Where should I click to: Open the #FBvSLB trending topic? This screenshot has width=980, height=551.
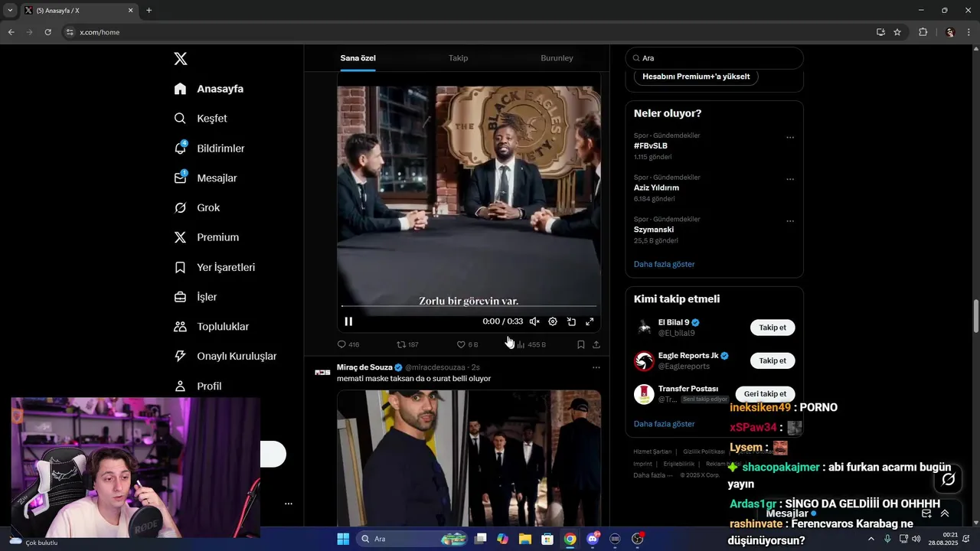(x=651, y=145)
